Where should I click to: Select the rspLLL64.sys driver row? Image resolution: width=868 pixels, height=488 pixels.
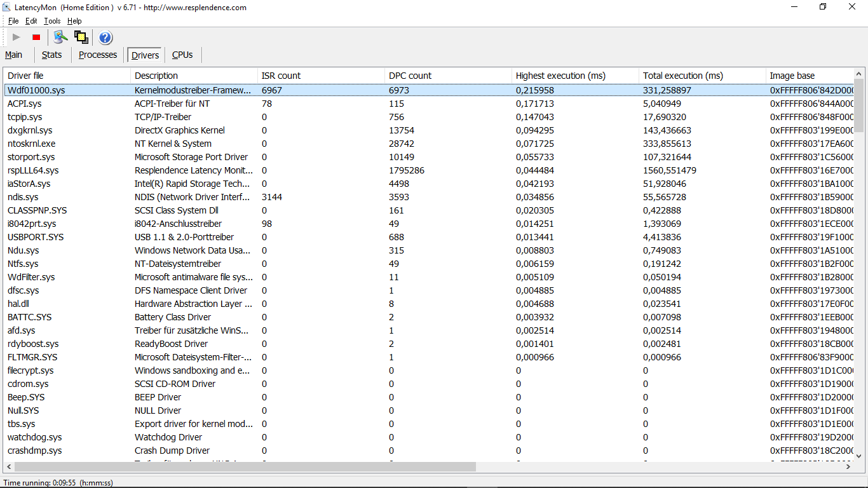[33, 170]
